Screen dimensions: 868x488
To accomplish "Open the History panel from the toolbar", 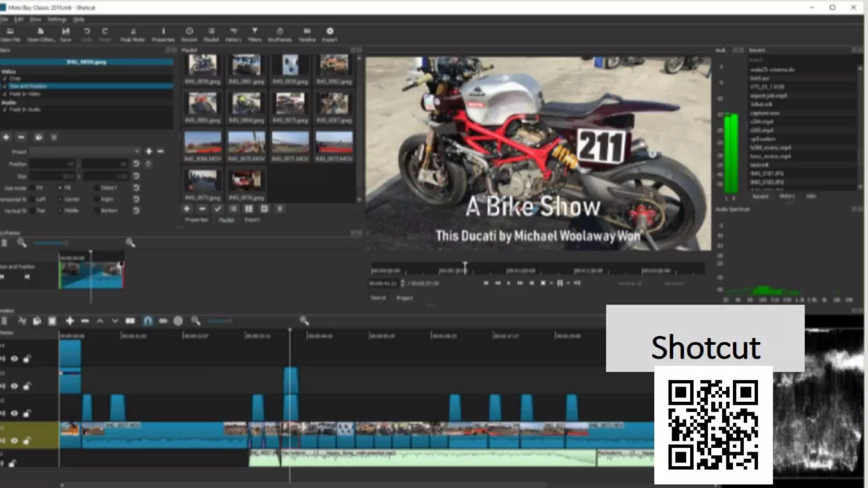I will click(x=233, y=34).
